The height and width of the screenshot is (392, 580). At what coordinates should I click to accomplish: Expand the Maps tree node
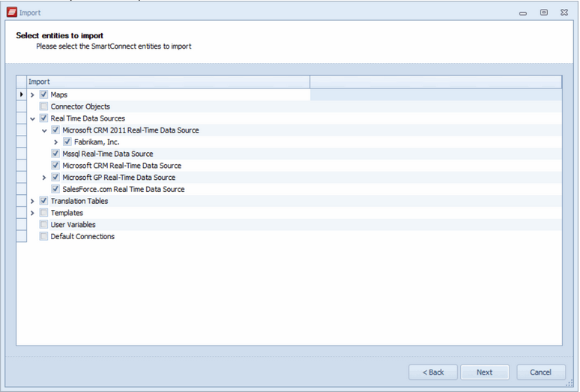pyautogui.click(x=32, y=95)
